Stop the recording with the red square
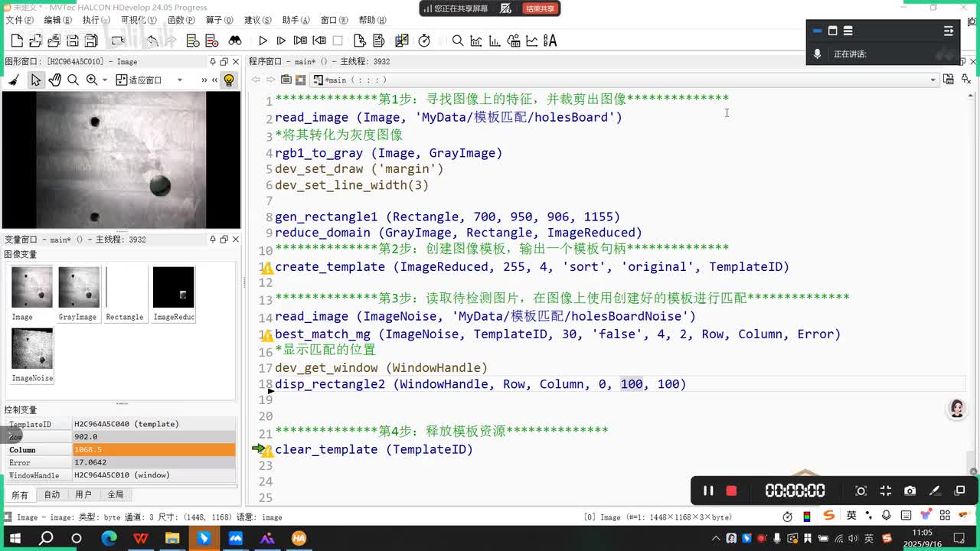 [731, 491]
